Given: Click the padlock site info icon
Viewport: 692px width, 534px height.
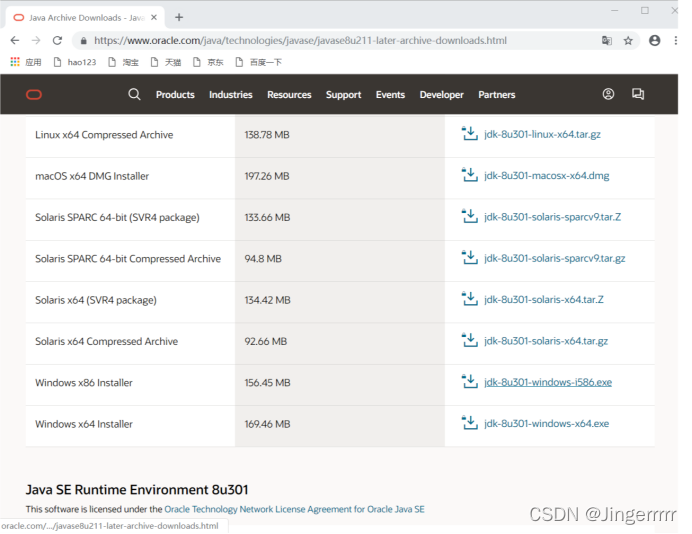Looking at the screenshot, I should (x=83, y=41).
